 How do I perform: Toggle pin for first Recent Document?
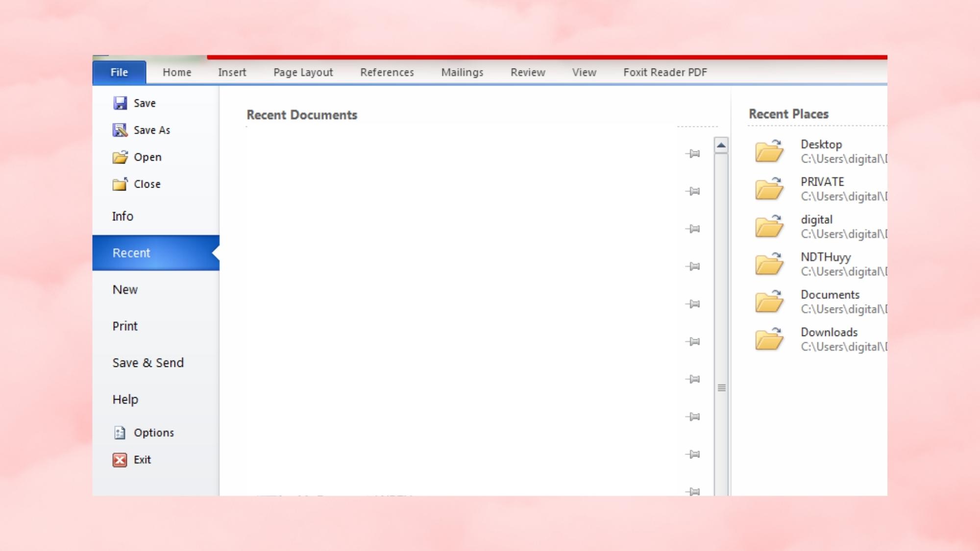[692, 153]
